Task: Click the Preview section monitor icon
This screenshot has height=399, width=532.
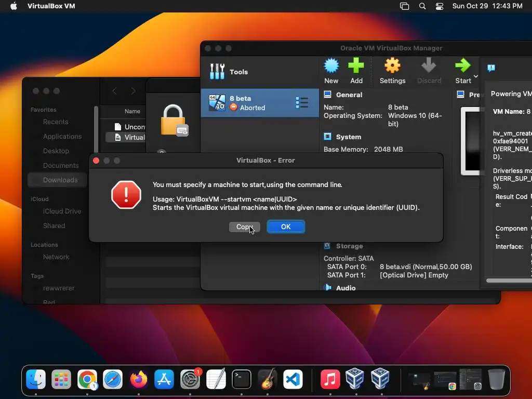Action: [x=460, y=95]
